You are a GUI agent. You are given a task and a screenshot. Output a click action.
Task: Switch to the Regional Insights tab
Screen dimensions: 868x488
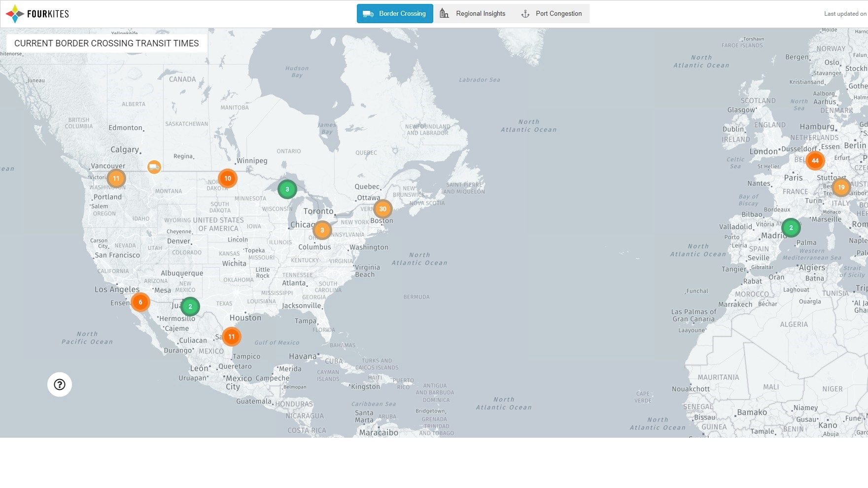click(x=473, y=14)
